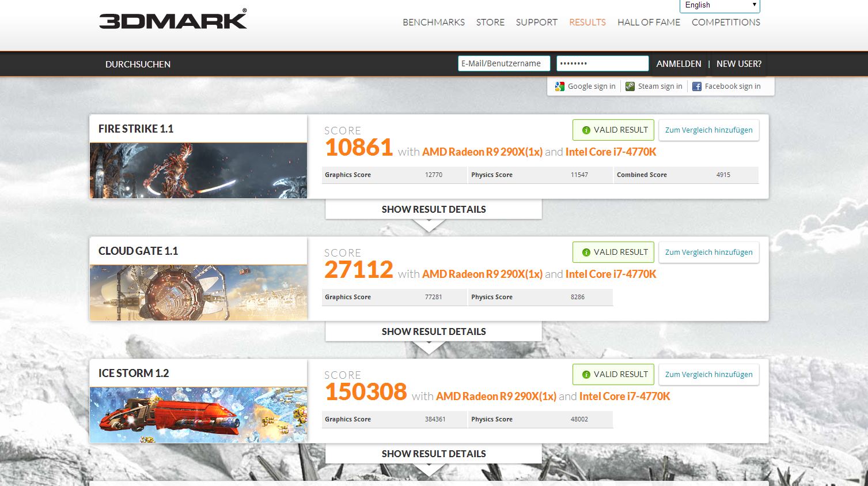Click the Fire Strike graphics score 12770
Image resolution: width=868 pixels, height=486 pixels.
point(434,175)
